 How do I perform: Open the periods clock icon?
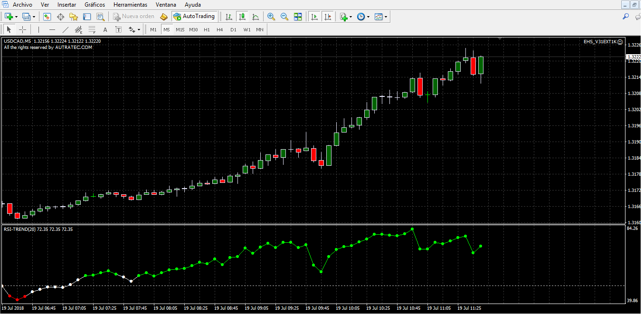coord(361,17)
